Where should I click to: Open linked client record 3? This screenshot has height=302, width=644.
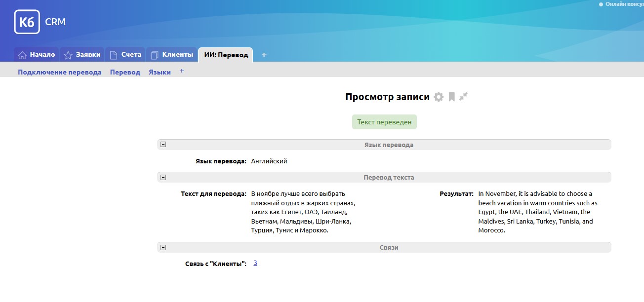[x=255, y=263]
